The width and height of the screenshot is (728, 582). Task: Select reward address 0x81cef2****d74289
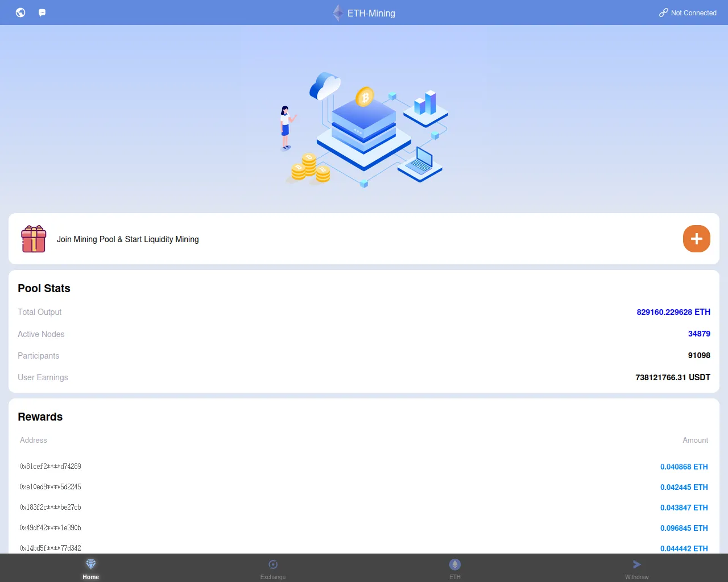pos(51,467)
